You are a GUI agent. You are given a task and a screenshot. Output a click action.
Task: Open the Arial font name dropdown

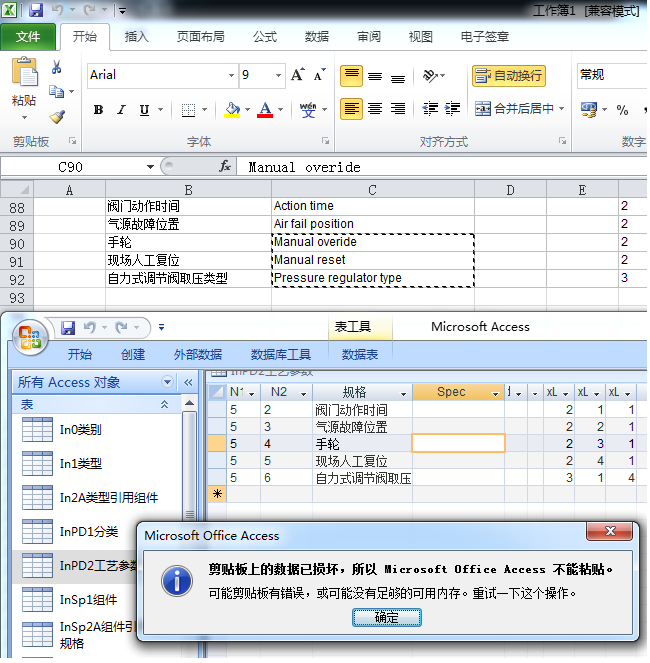pos(231,76)
